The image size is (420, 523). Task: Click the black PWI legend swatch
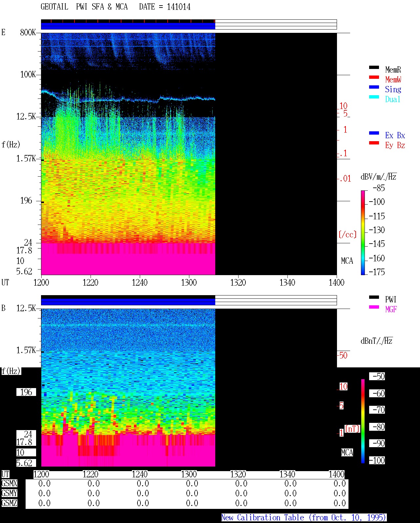(374, 297)
